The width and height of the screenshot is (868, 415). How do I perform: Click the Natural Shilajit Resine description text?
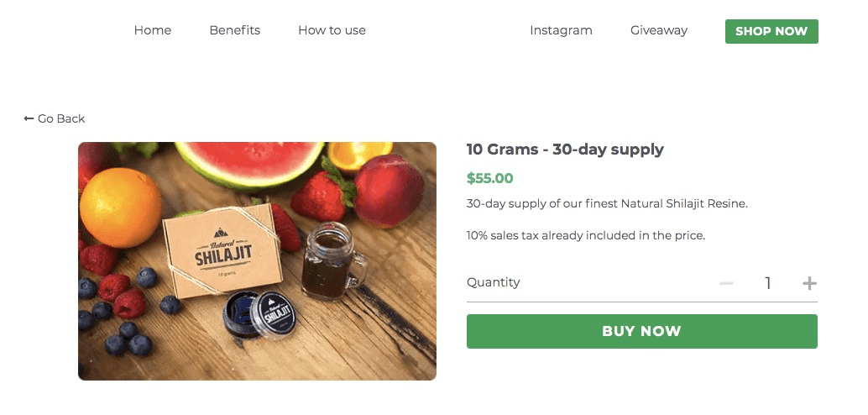[x=606, y=203]
